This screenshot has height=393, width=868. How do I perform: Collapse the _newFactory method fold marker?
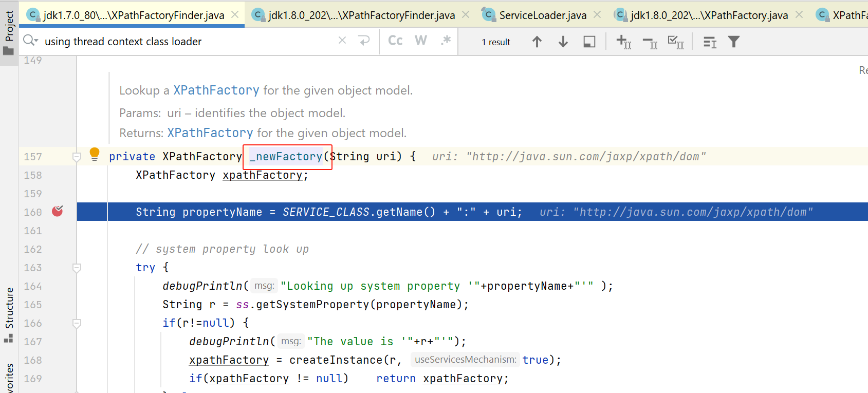[77, 157]
